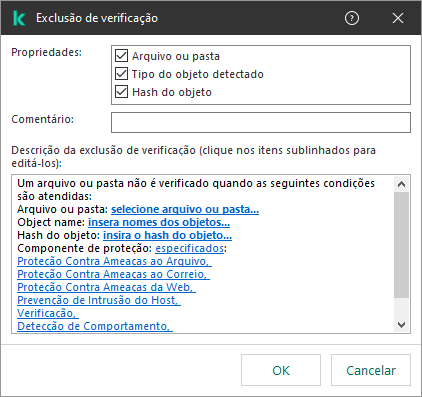The height and width of the screenshot is (397, 422).
Task: Click the description scrollbar up arrow
Action: coord(402,184)
